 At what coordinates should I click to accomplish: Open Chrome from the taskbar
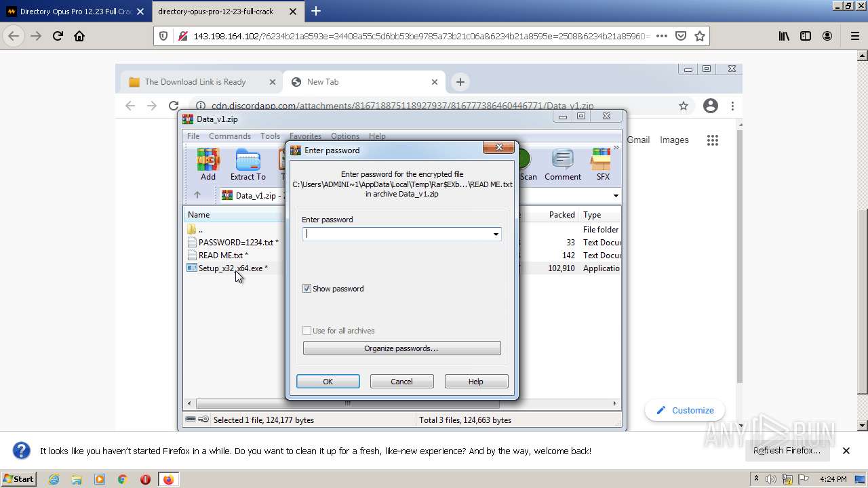pos(122,479)
